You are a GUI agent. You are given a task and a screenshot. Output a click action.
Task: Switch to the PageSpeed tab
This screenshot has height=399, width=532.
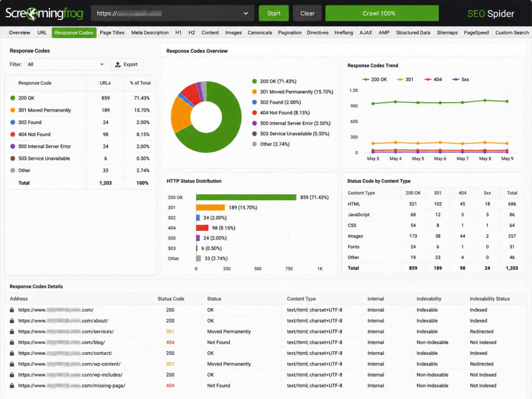476,32
